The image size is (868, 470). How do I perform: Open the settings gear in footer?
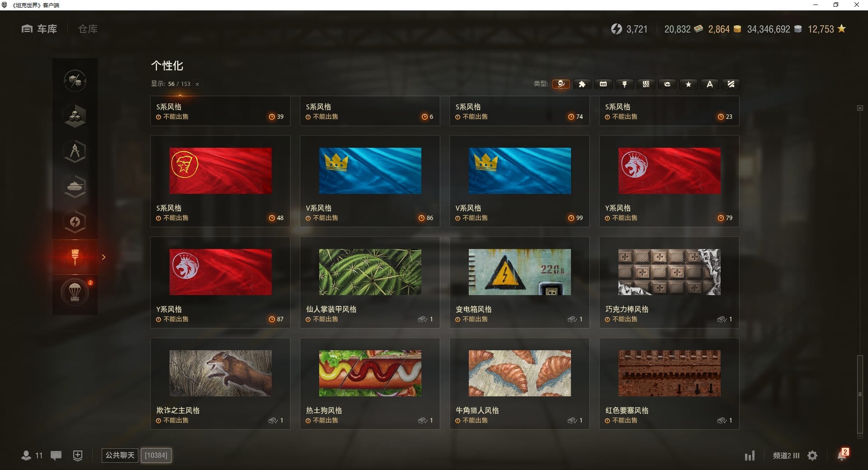coord(812,456)
